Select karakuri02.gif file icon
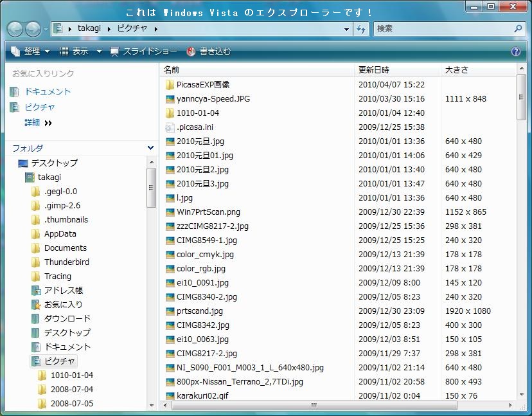 tap(170, 395)
